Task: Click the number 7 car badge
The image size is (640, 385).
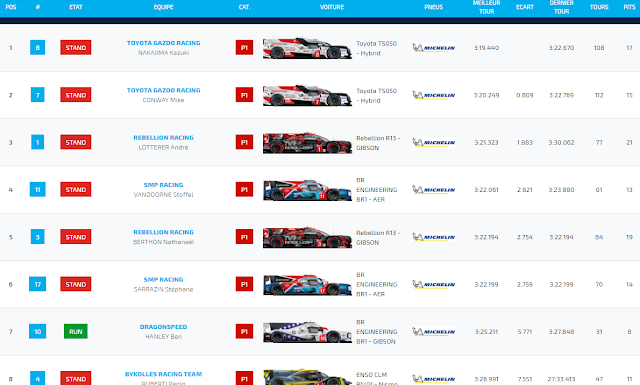Action: click(38, 95)
